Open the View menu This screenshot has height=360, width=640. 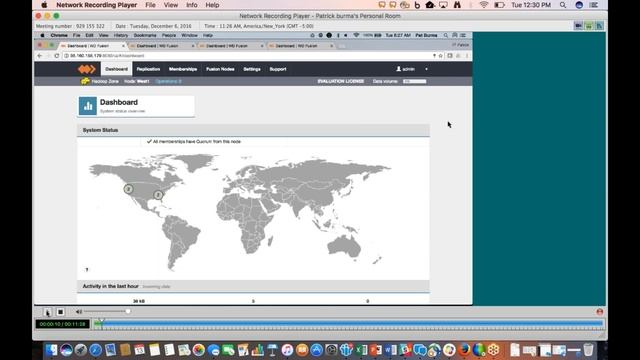pos(171,5)
